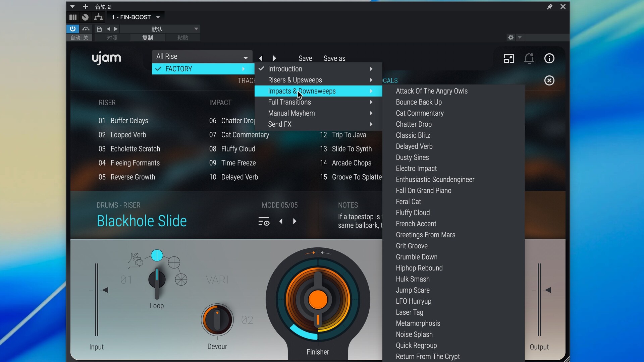644x362 pixels.
Task: Click the ujam logo
Action: point(106,58)
